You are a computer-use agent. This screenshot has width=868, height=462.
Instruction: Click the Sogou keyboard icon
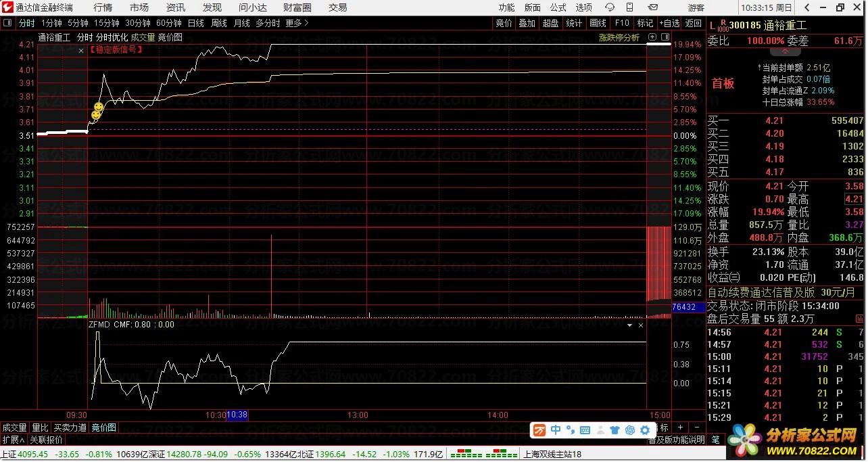point(585,430)
